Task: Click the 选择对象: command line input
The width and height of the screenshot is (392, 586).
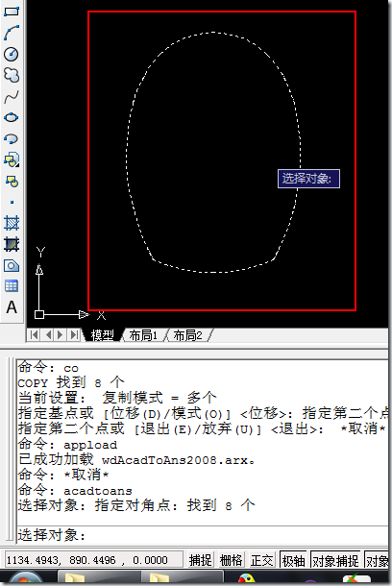Action: coord(202,535)
